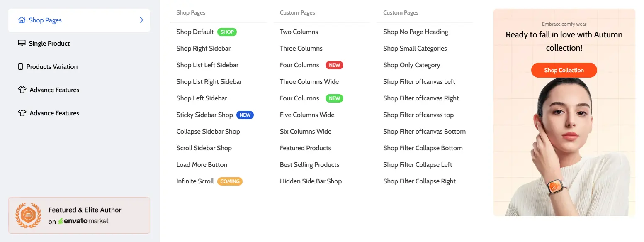This screenshot has width=644, height=242.
Task: Click the second Advance Features t-shirt icon
Action: tap(22, 113)
